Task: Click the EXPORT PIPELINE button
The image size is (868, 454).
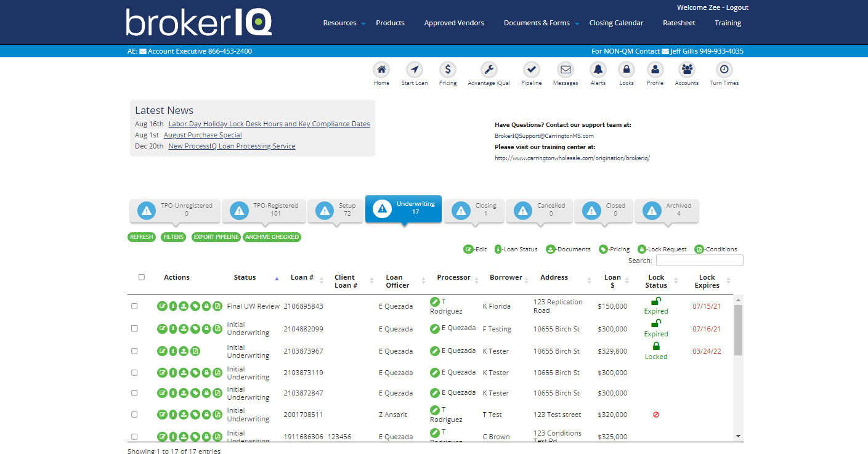Action: [x=216, y=237]
